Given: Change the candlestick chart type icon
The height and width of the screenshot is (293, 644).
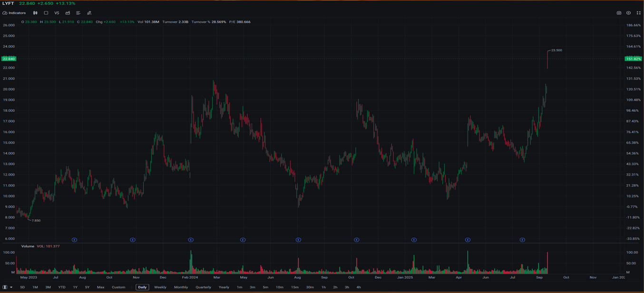Looking at the screenshot, I should (35, 13).
